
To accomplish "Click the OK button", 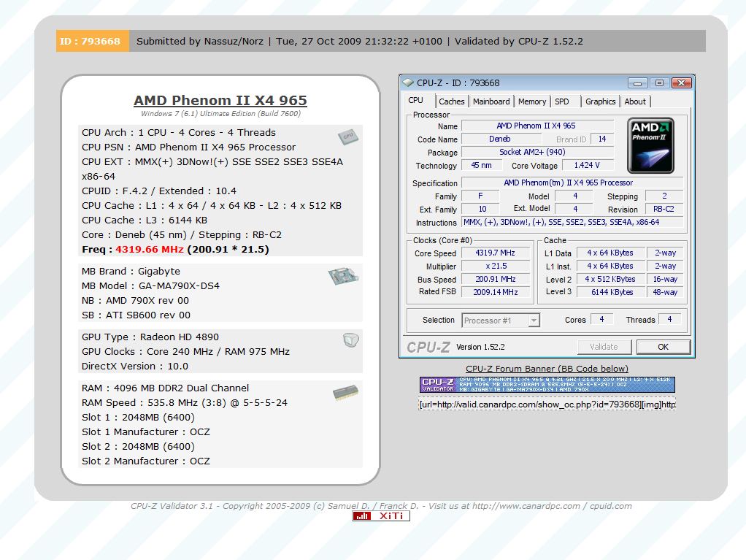I will [664, 347].
